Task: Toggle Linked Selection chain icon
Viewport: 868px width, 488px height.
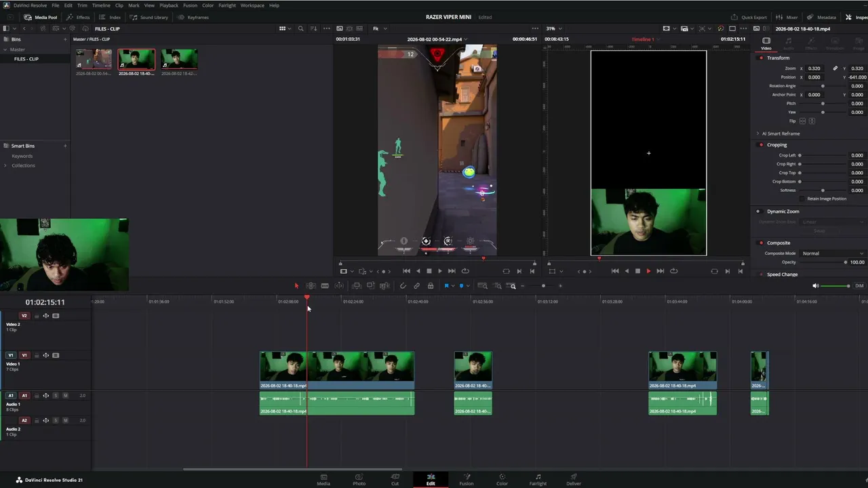Action: click(416, 286)
